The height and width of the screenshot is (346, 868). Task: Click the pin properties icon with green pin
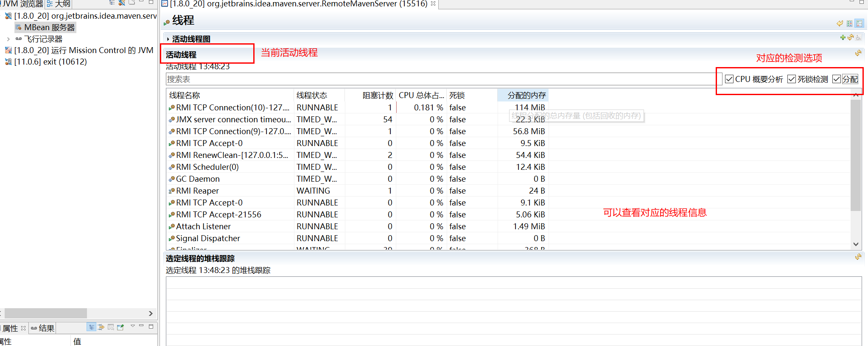coord(120,327)
